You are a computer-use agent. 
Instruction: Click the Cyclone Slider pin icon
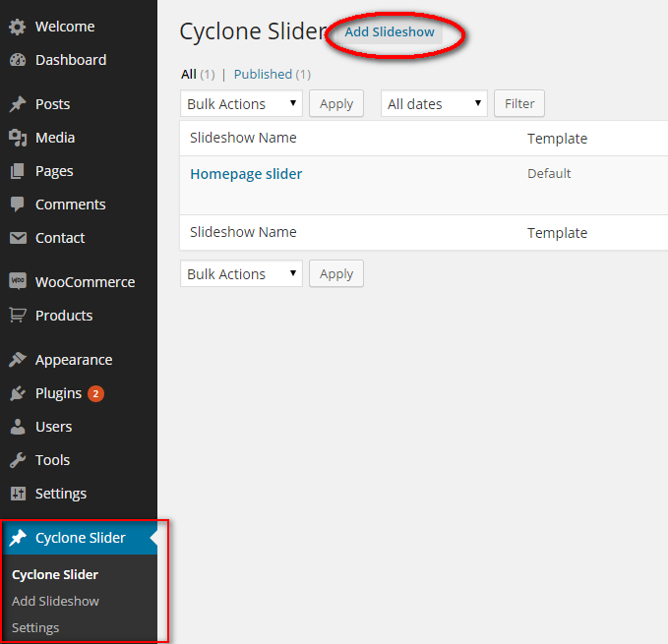[x=18, y=538]
